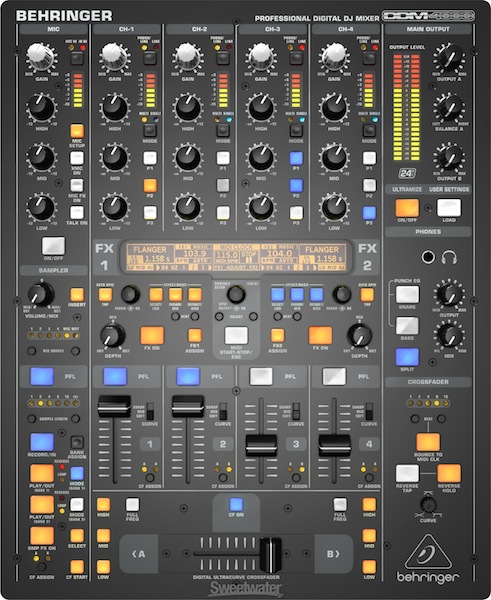
Task: Toggle the SMP FX ON button
Action: (x=42, y=535)
